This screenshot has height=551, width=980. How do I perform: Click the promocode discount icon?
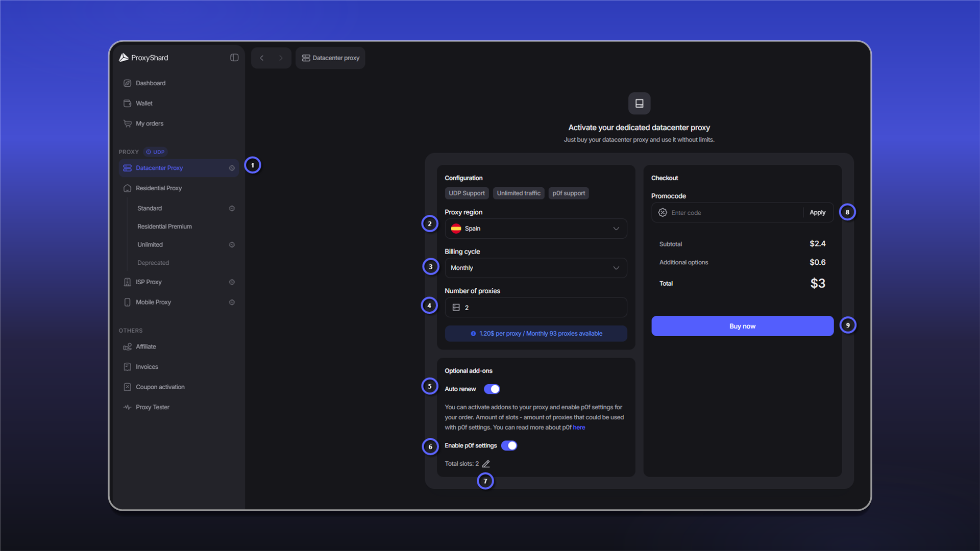click(x=663, y=213)
